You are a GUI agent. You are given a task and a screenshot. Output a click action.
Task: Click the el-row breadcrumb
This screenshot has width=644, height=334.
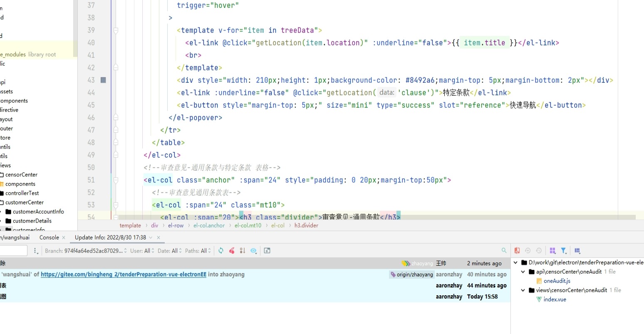click(176, 225)
